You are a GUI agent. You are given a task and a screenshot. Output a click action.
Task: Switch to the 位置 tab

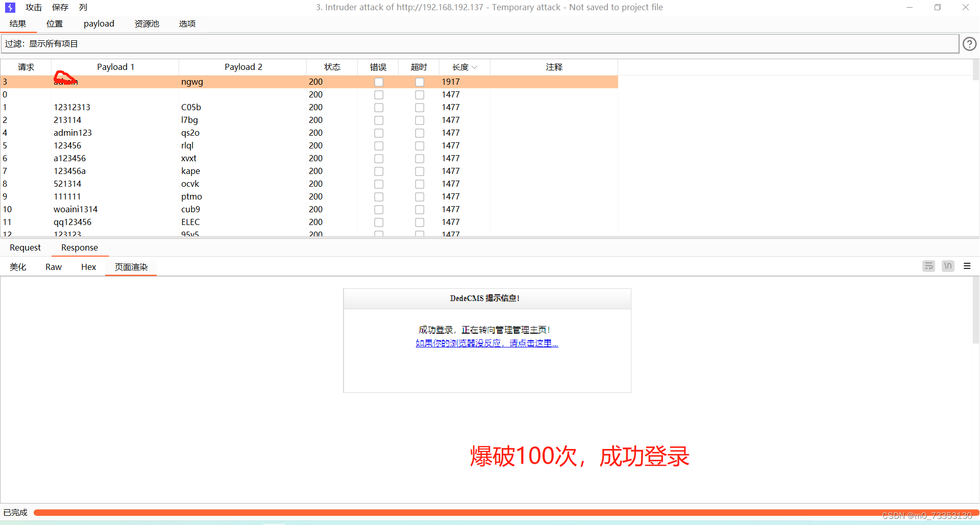[55, 24]
